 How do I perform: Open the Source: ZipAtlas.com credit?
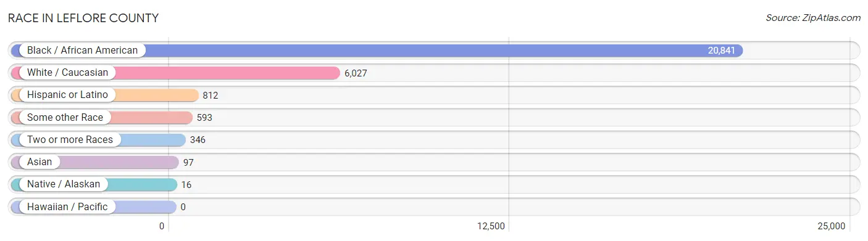click(x=813, y=18)
